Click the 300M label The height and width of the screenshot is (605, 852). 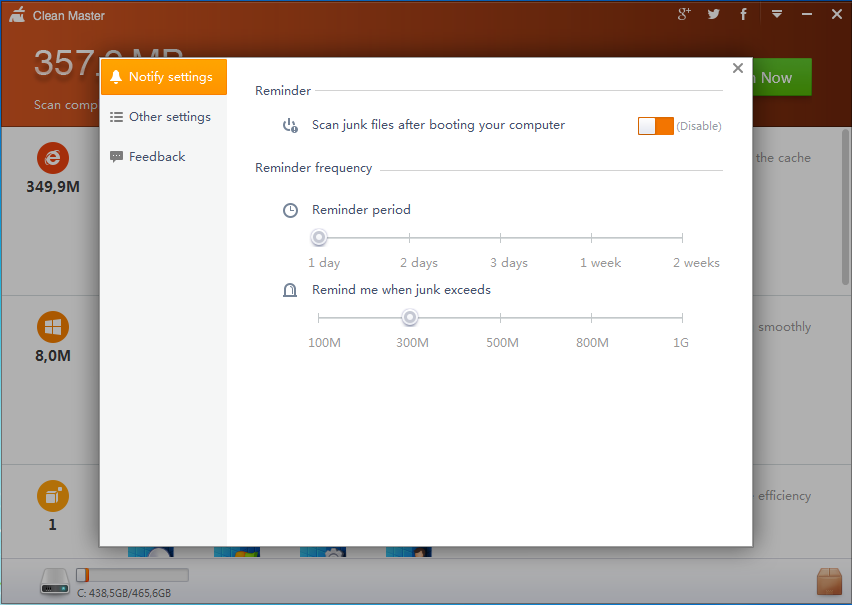[412, 342]
